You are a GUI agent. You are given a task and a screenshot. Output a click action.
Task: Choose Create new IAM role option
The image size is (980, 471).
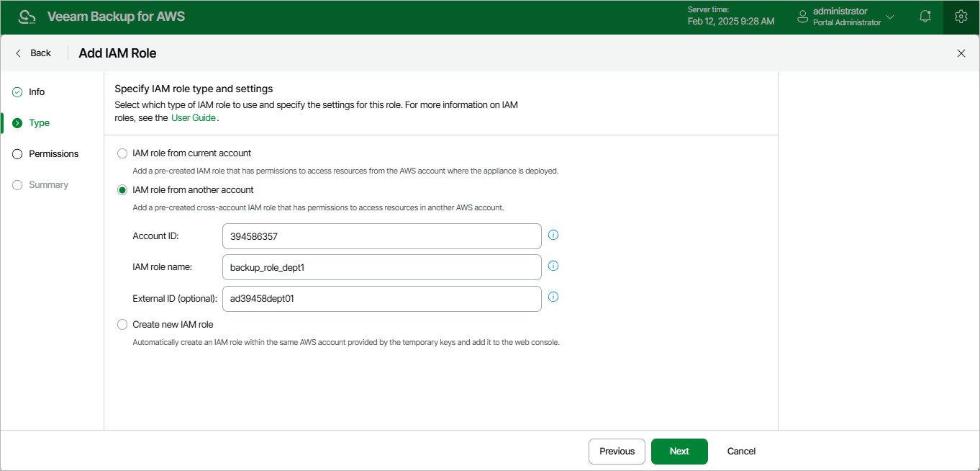[122, 325]
